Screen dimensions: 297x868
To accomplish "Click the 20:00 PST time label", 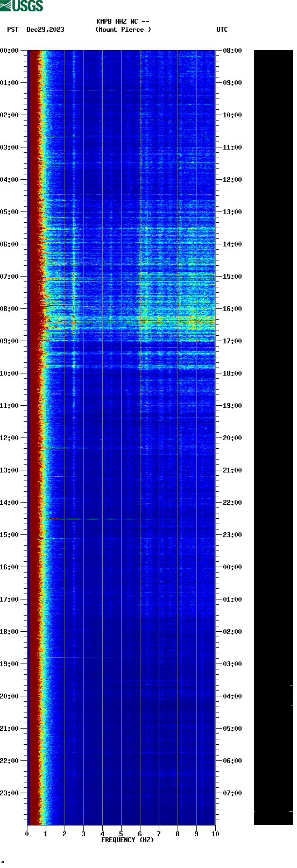I will pyautogui.click(x=10, y=696).
